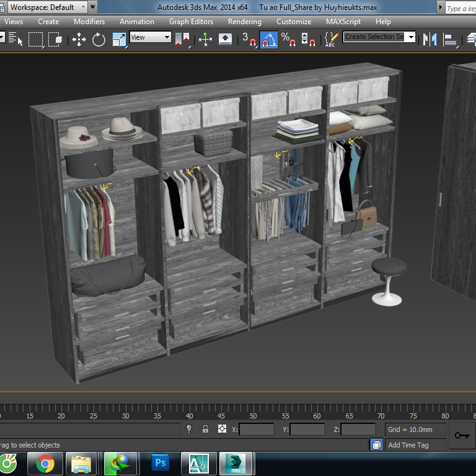Select the Rectangular Selection Region tool
The height and width of the screenshot is (476, 476).
[x=36, y=40]
